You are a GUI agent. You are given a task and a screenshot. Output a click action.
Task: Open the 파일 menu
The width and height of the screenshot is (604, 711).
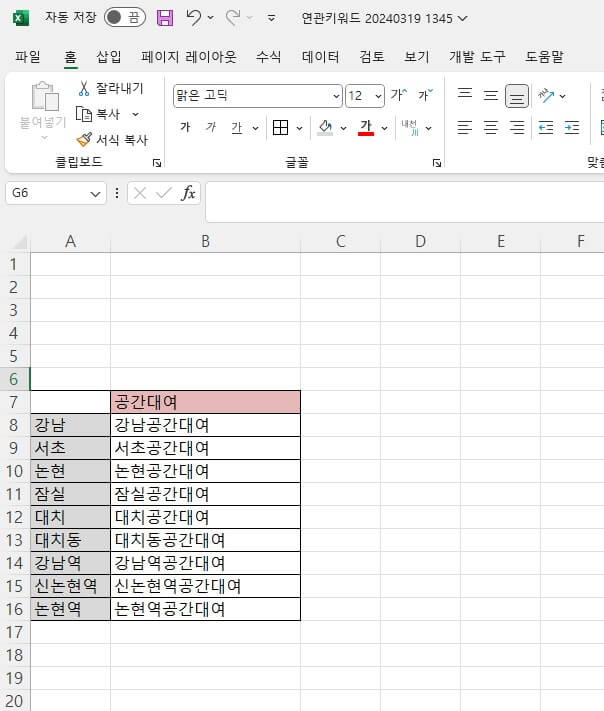click(28, 57)
